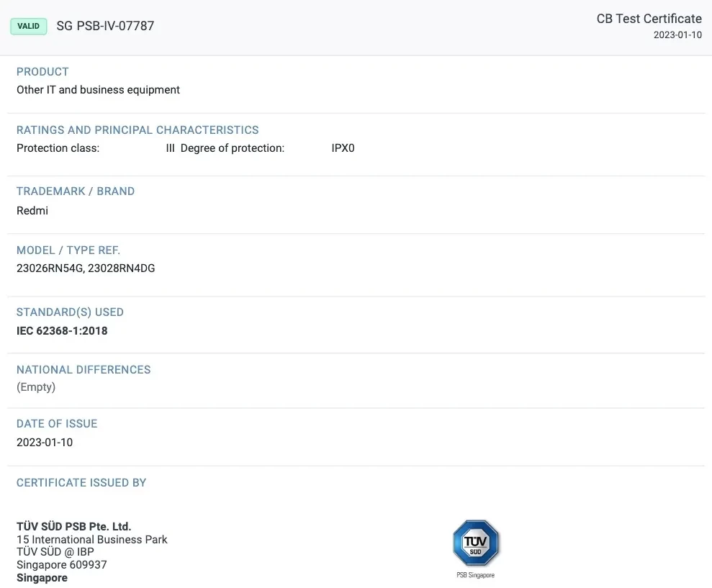Image resolution: width=712 pixels, height=588 pixels.
Task: Click the TÜV SÜD octagon logo
Action: point(475,543)
